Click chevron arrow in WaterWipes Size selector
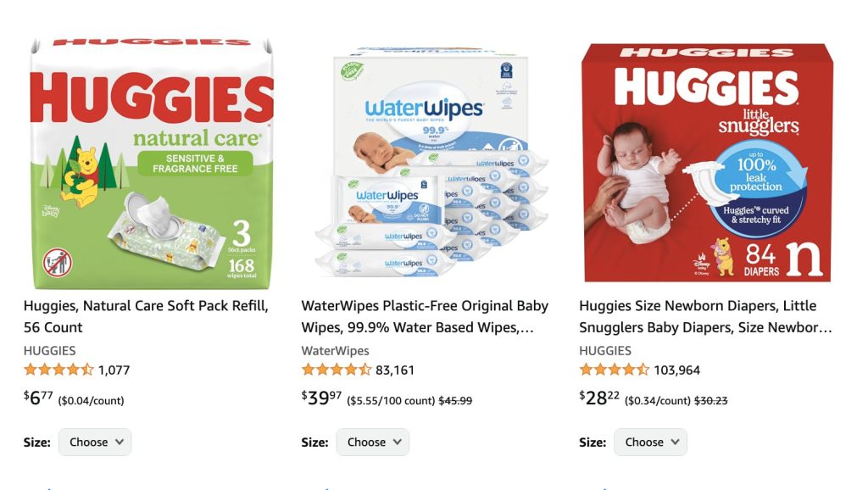This screenshot has width=868, height=490. point(398,442)
